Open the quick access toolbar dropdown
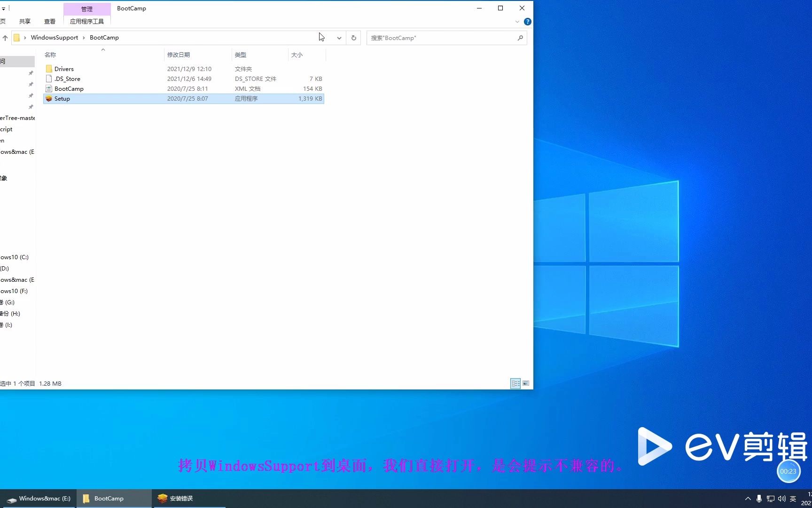This screenshot has width=812, height=508. (x=3, y=8)
